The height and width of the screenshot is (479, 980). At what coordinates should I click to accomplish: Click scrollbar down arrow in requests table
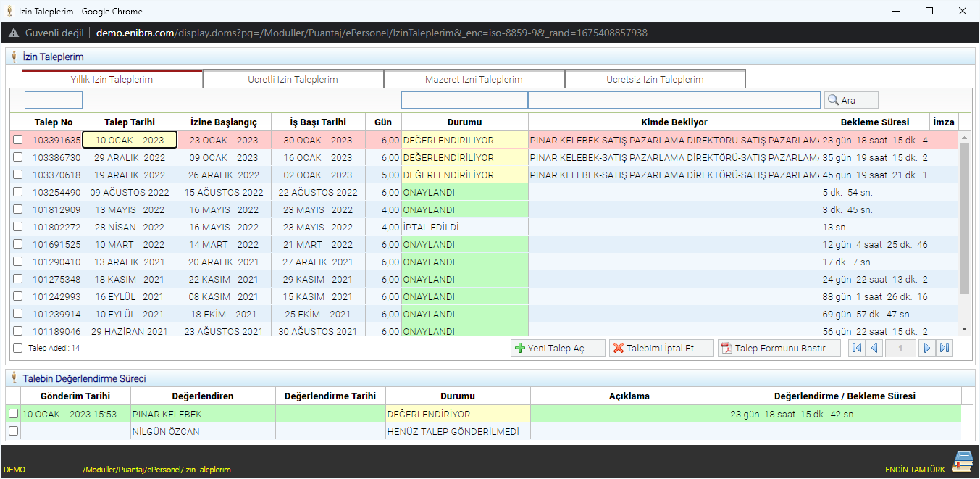(964, 329)
